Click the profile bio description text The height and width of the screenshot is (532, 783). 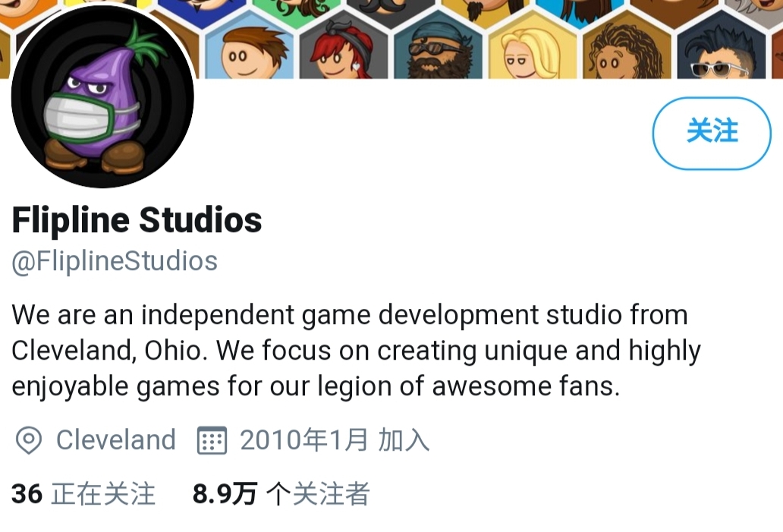356,351
